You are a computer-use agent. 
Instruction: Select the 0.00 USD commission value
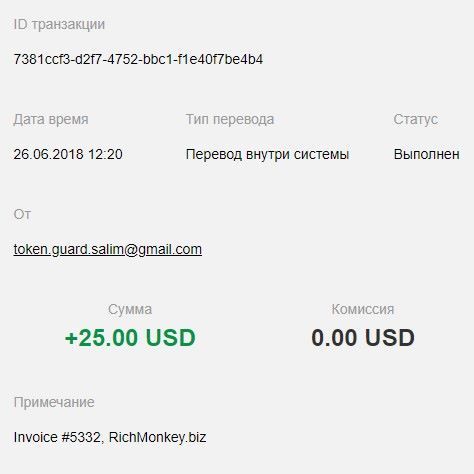pos(363,338)
